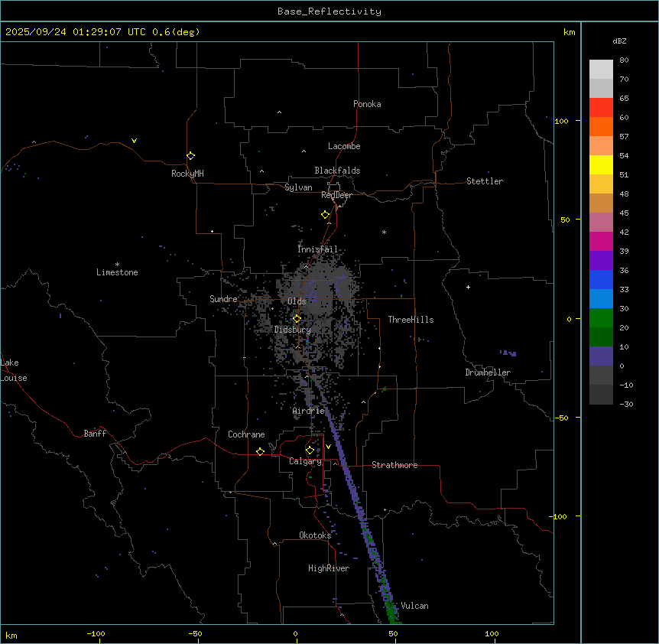Select the magenta swatch in the legend
Viewport: 659px width, 644px height.
601,241
